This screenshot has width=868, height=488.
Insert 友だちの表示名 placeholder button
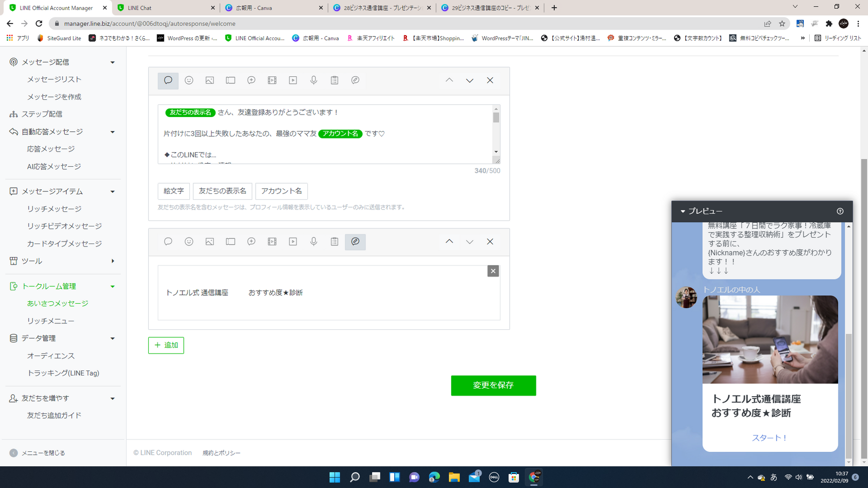(x=223, y=191)
